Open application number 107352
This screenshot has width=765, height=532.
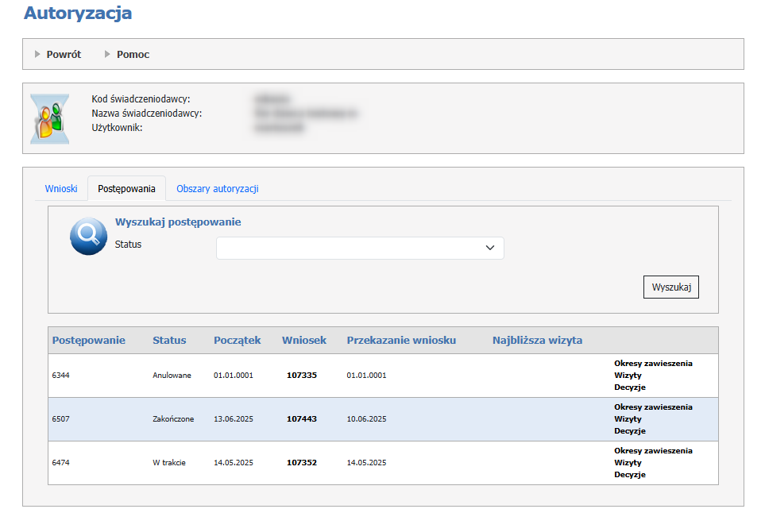click(x=301, y=463)
